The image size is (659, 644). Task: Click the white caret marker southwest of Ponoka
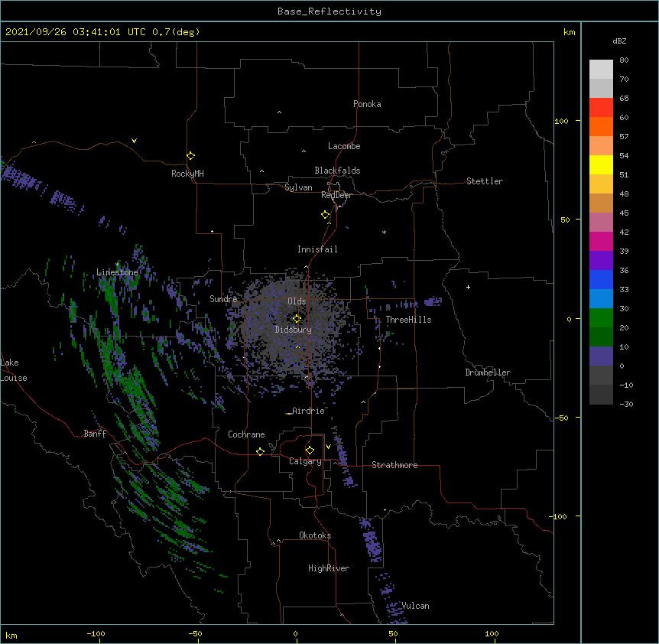pos(279,112)
